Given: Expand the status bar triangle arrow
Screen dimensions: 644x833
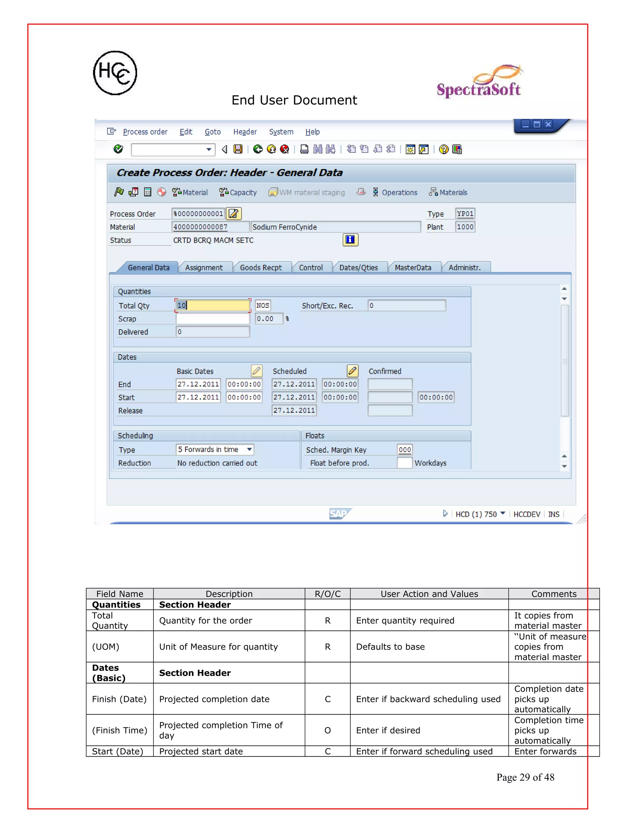Looking at the screenshot, I should 445,513.
